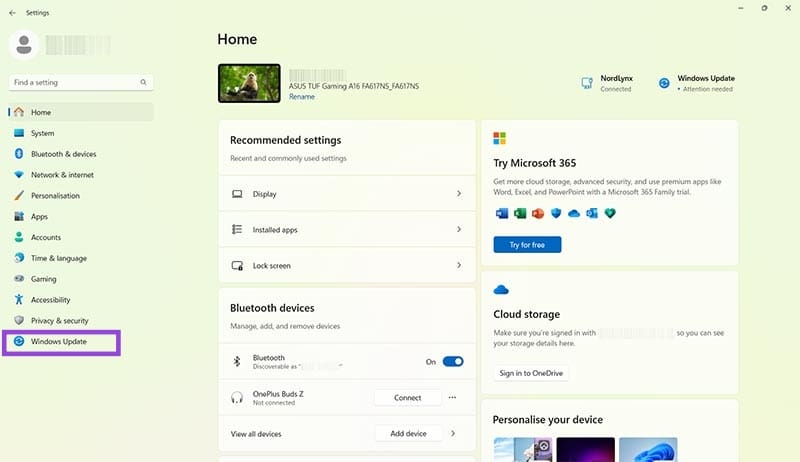Open the Word icon under Microsoft 365
Viewport: 800px width, 462px height.
pos(501,213)
